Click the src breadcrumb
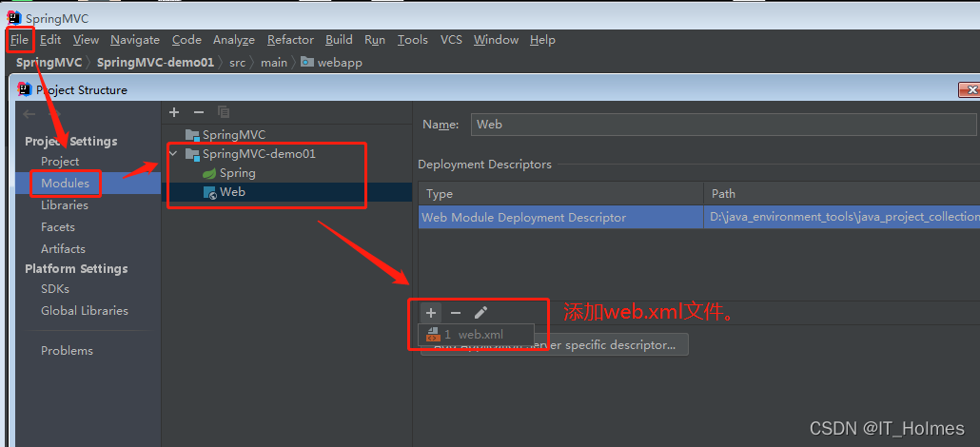The height and width of the screenshot is (447, 980). point(238,63)
